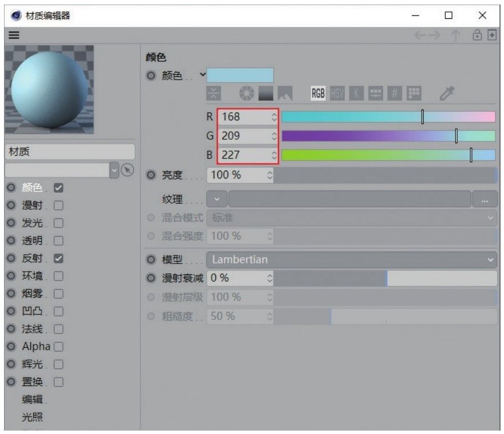Click the R value field showing 168

(x=244, y=117)
